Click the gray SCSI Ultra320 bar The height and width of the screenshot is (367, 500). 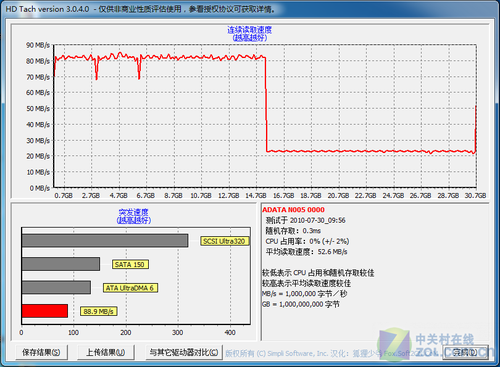point(105,241)
